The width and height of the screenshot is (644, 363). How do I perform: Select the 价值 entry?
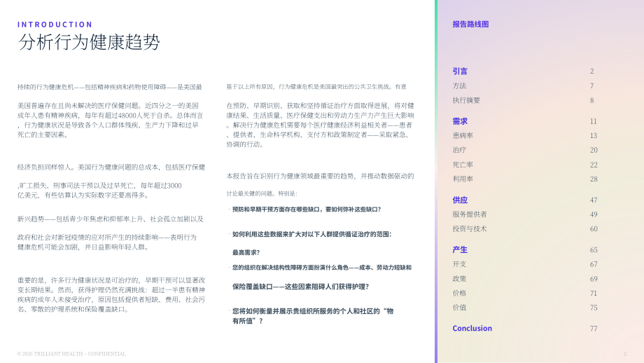pyautogui.click(x=459, y=308)
